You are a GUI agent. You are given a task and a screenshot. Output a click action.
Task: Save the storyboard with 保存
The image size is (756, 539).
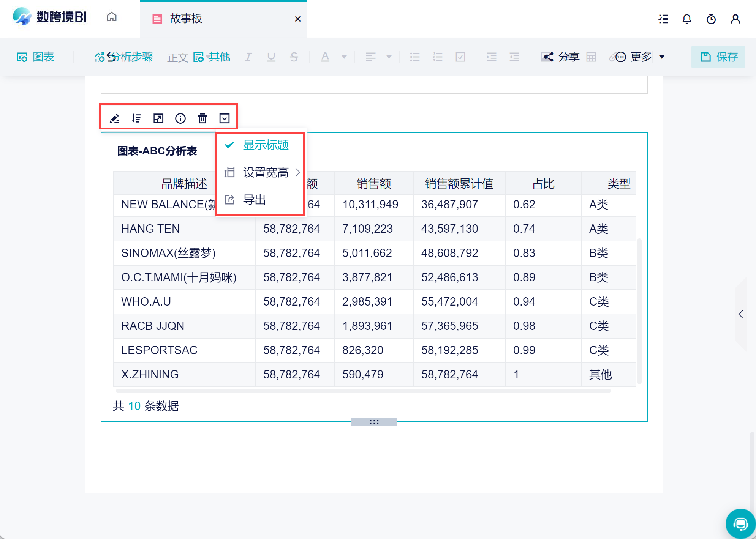click(x=718, y=57)
